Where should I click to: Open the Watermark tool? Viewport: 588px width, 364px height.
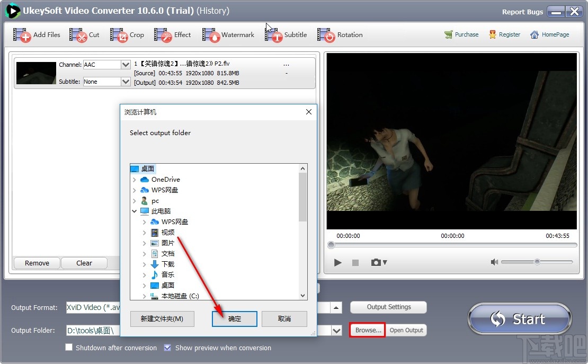pyautogui.click(x=228, y=35)
